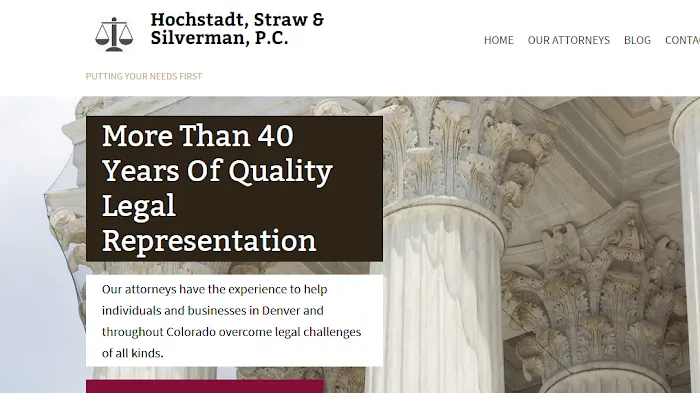The image size is (700, 393).
Task: Click the maroon button below the paragraph
Action: [x=205, y=387]
